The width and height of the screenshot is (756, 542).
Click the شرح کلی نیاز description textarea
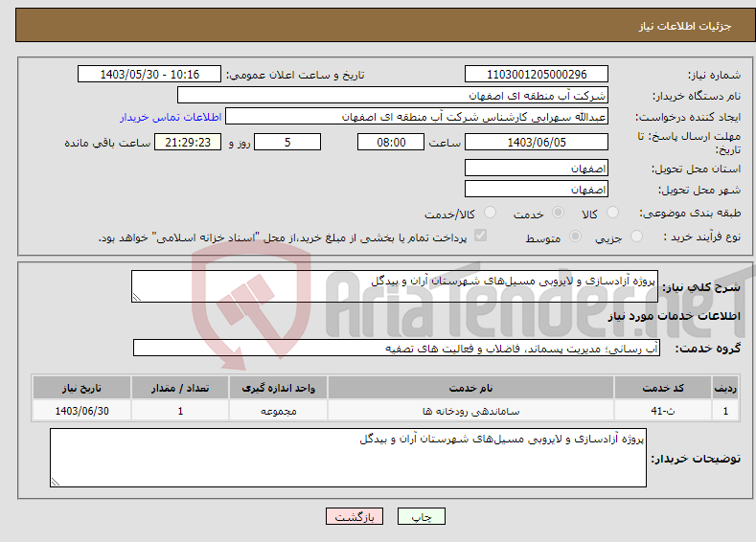(395, 286)
